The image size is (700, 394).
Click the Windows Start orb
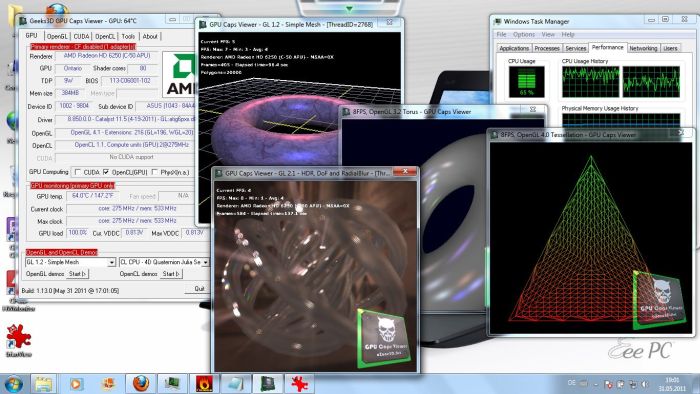[13, 384]
